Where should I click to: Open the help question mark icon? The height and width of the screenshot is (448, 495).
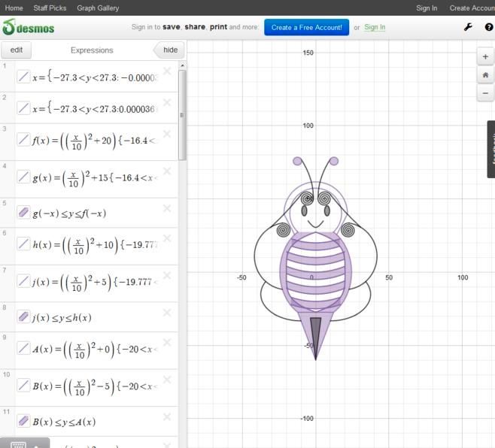coord(489,27)
